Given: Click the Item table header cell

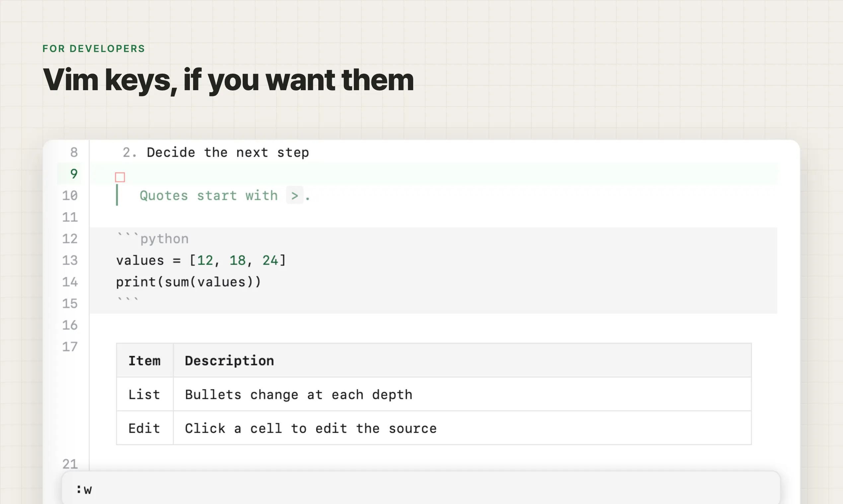Looking at the screenshot, I should pos(145,360).
